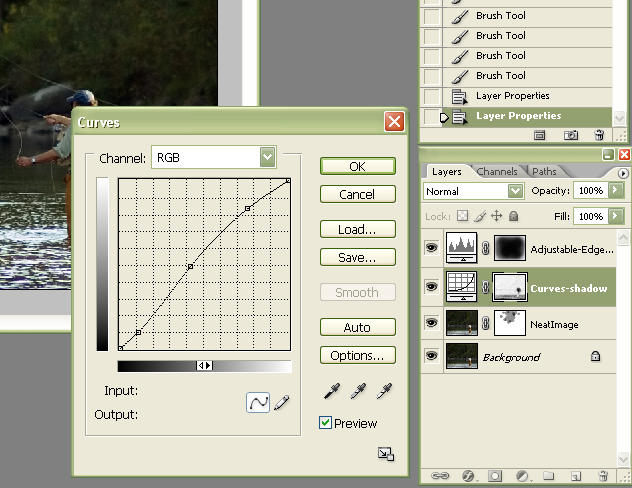632x488 pixels.
Task: Switch to the Paths tab
Action: 544,172
